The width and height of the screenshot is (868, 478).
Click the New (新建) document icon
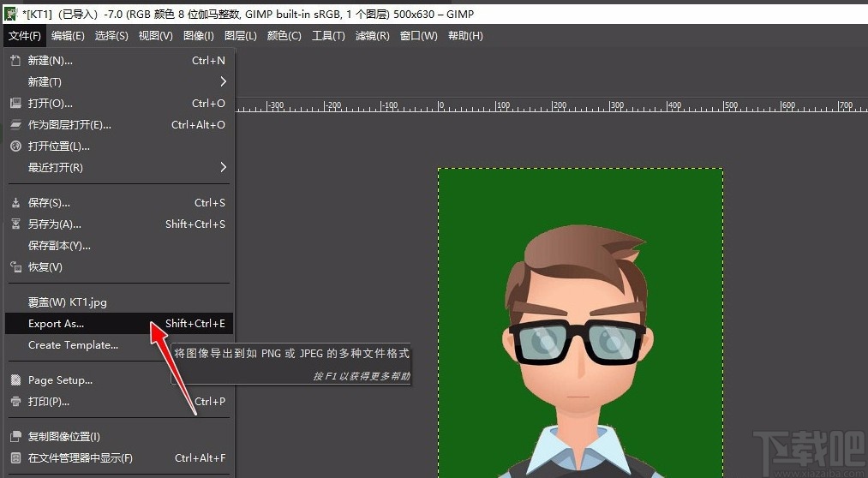[x=15, y=61]
